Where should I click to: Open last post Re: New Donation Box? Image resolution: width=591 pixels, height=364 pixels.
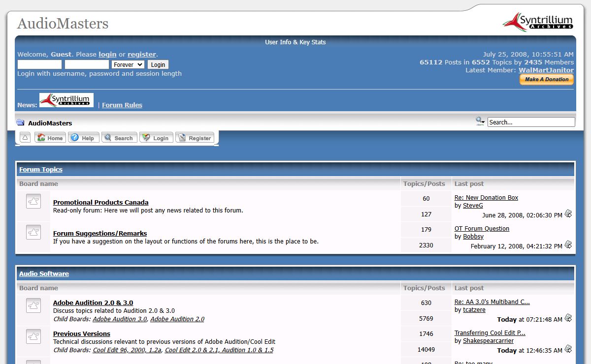coord(486,197)
